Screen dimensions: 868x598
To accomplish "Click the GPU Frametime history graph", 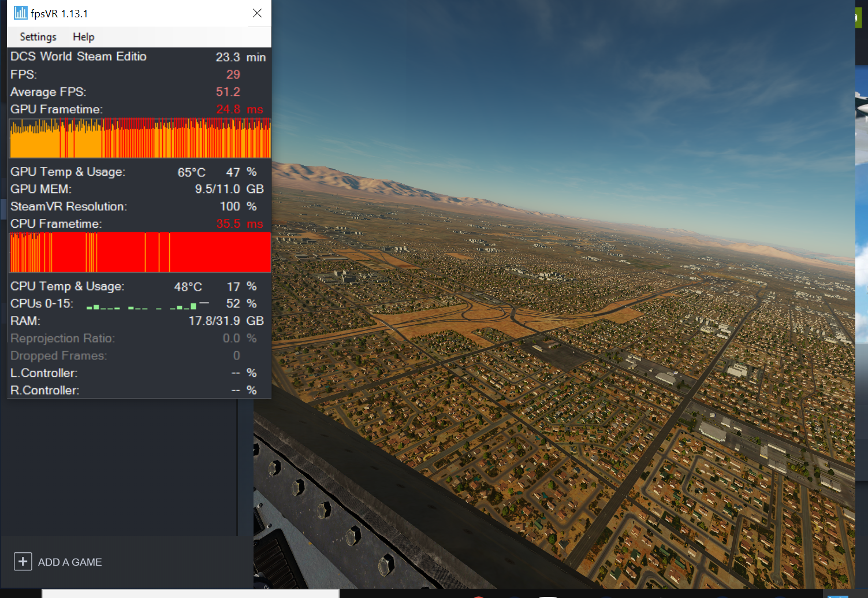I will (x=140, y=138).
